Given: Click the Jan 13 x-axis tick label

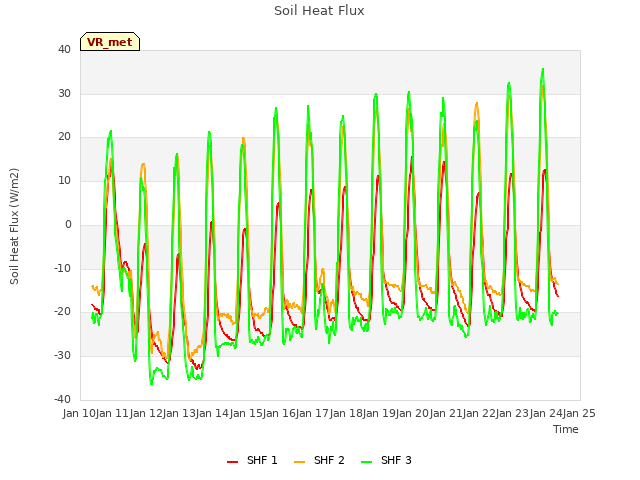Looking at the screenshot, I should coord(179,413).
